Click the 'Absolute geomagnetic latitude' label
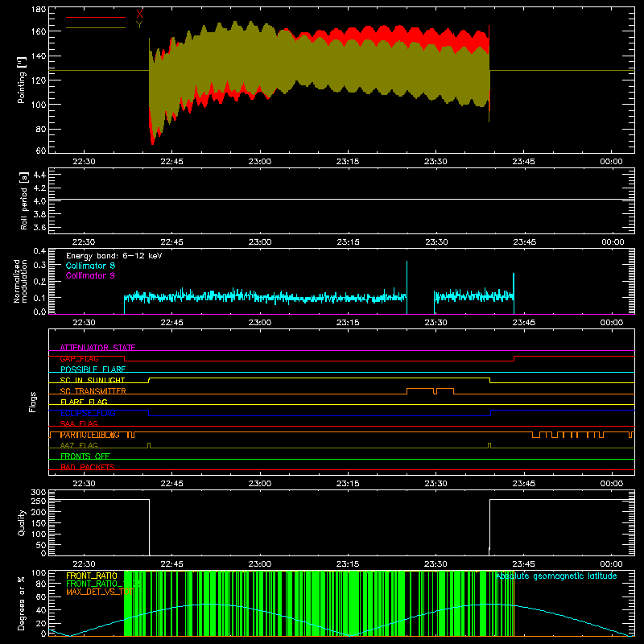Image resolution: width=644 pixels, height=644 pixels. pos(556,576)
